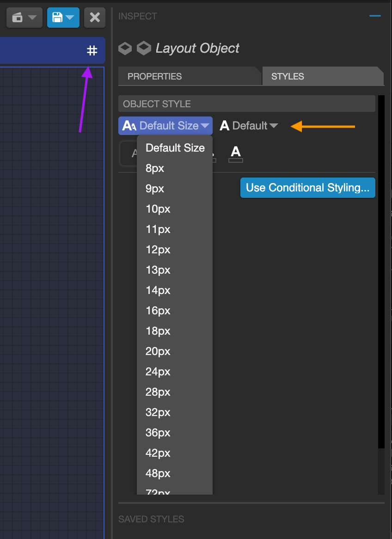Click the Use Conditional Styling button

307,188
